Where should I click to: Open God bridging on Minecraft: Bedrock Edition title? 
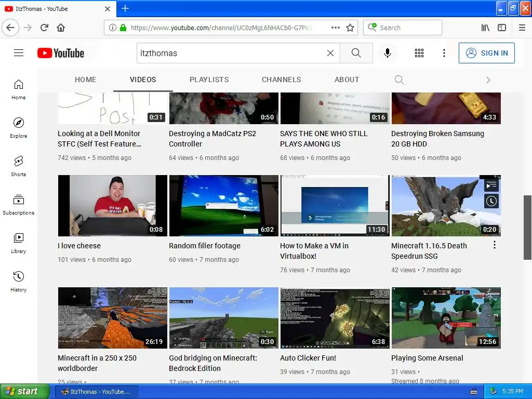click(x=213, y=363)
